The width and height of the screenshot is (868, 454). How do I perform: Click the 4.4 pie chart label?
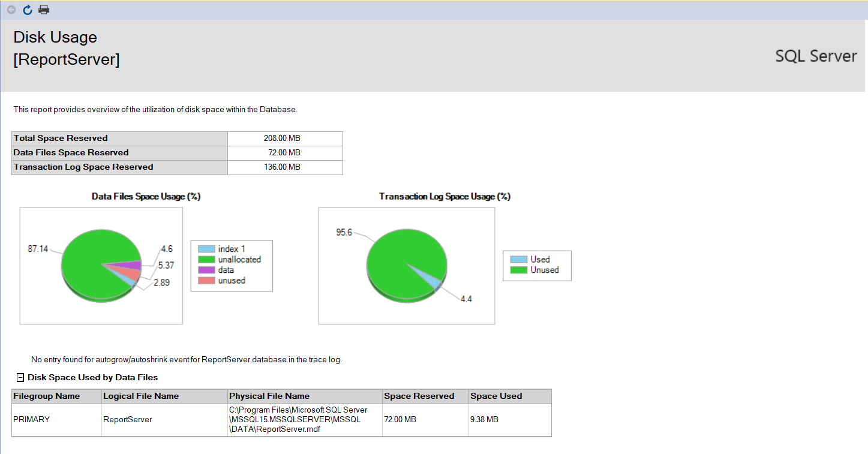click(466, 299)
